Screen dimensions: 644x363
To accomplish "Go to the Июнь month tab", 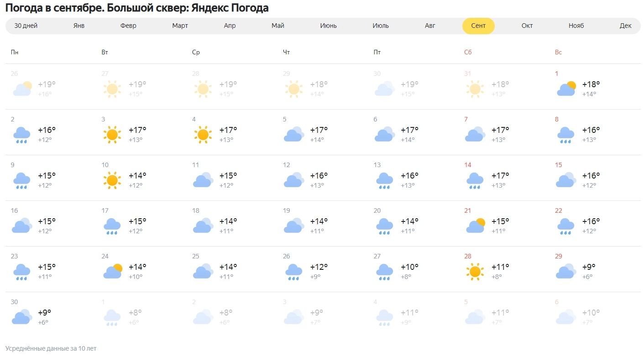I will (x=328, y=26).
